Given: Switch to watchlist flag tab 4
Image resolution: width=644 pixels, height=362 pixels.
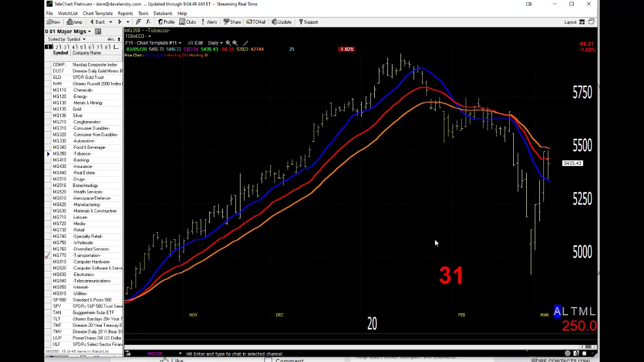Looking at the screenshot, I should click(x=74, y=47).
